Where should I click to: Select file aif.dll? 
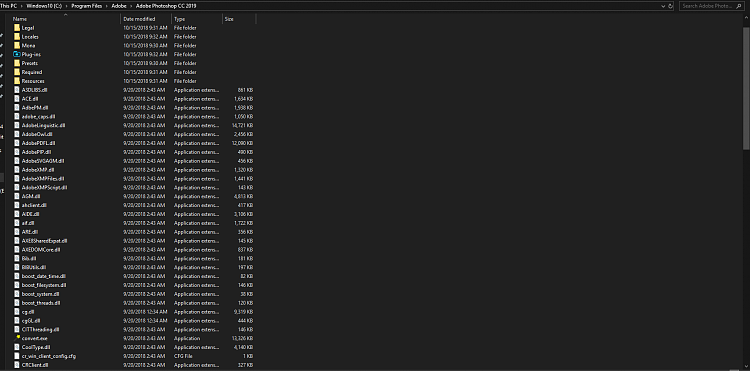pos(28,223)
